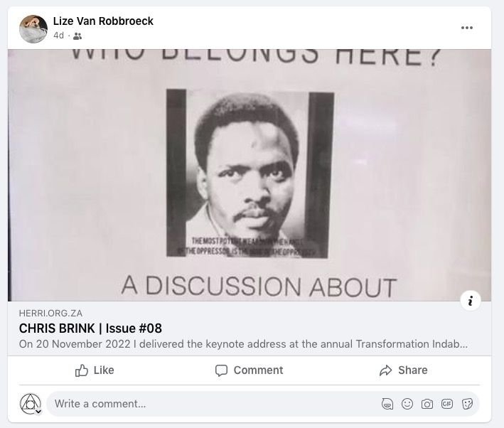
Task: Click the friends audience privacy icon
Action: tap(77, 36)
